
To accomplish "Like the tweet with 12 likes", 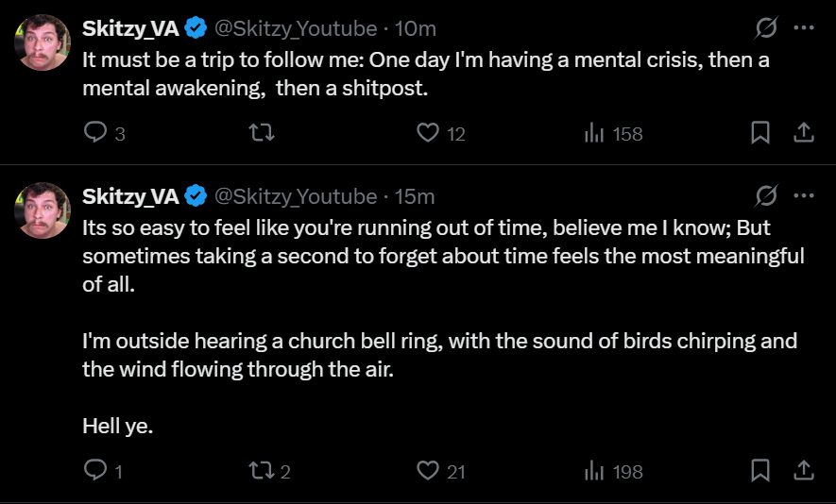I will tap(429, 134).
